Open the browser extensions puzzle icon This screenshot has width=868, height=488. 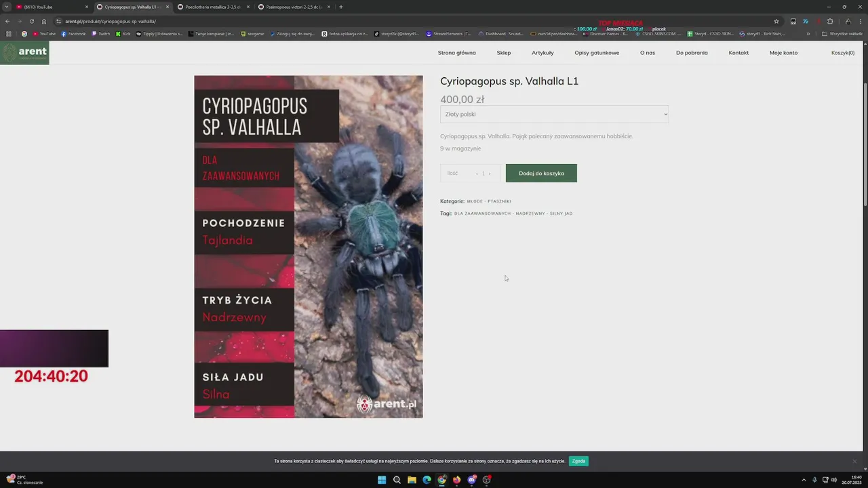tap(830, 21)
